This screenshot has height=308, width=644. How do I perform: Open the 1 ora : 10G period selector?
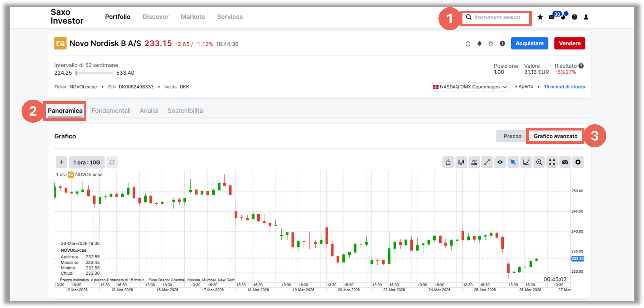click(86, 162)
